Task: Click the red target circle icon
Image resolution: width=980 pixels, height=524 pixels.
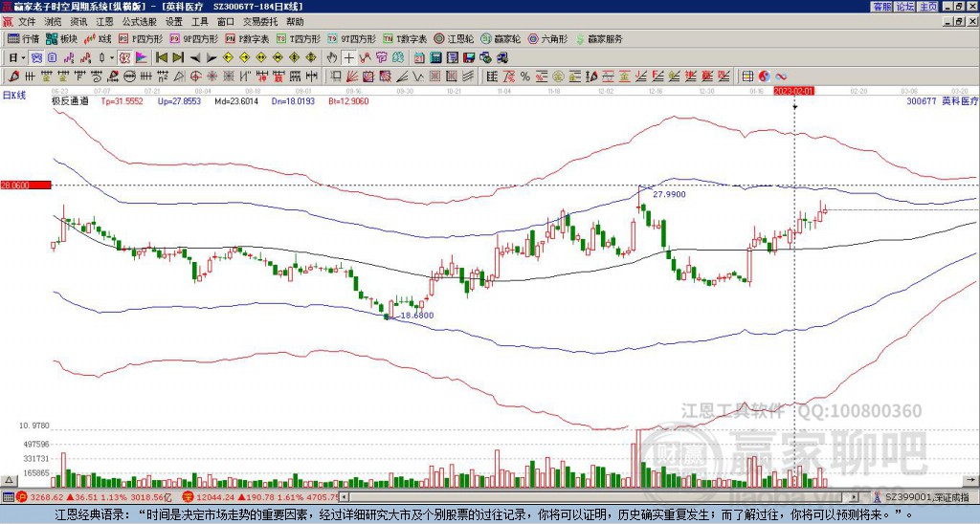Action: coord(195,76)
